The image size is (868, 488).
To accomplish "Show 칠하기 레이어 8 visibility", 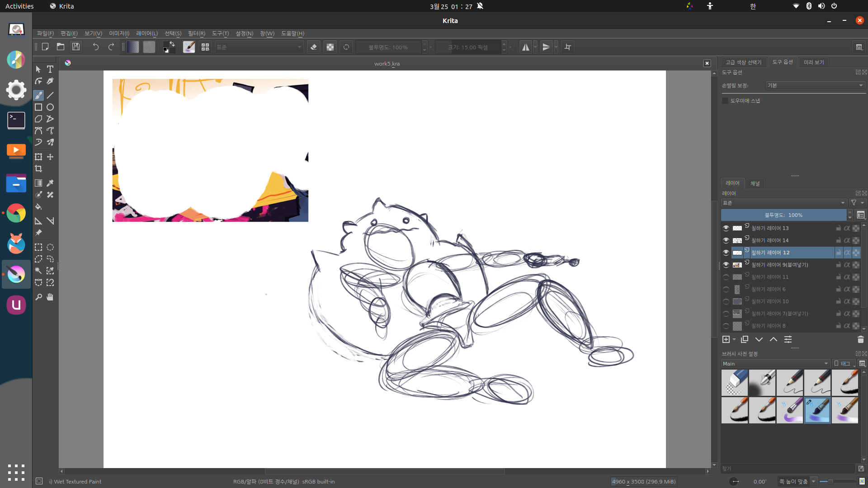I will (726, 326).
